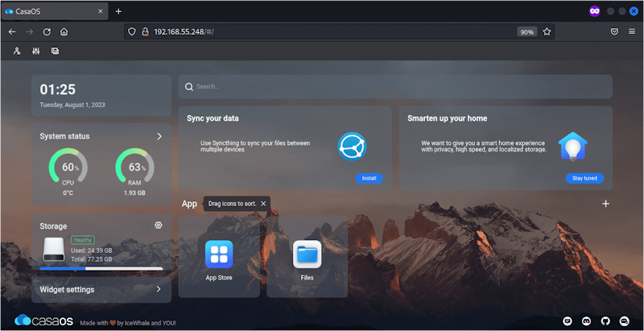The width and height of the screenshot is (644, 331).
Task: Click the Syncthing logo icon
Action: 353,147
